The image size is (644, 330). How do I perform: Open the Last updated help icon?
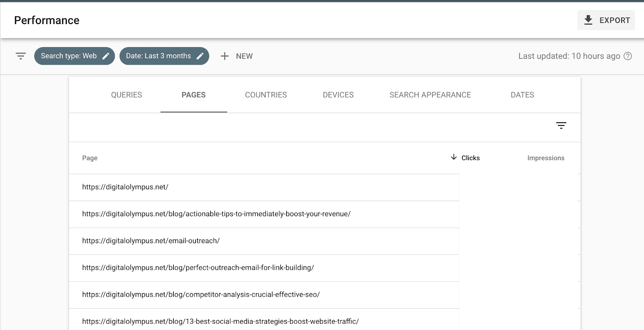pyautogui.click(x=627, y=56)
